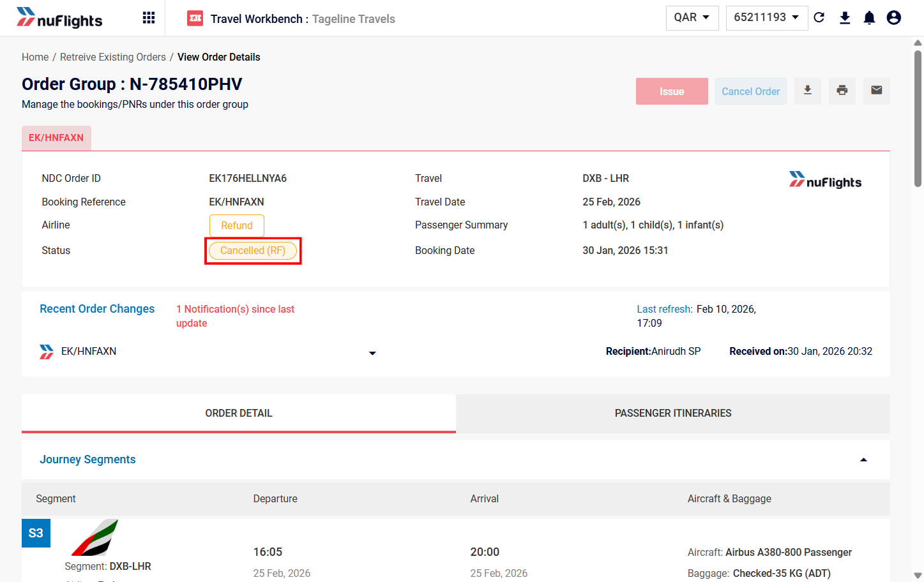The height and width of the screenshot is (582, 924).
Task: Switch to the PASSENGER ITINERARIES tab
Action: pos(673,414)
